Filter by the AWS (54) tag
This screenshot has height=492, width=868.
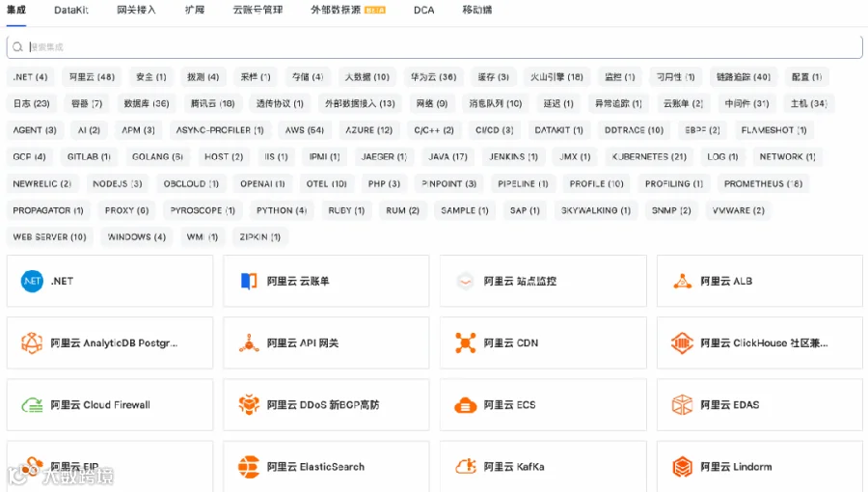click(305, 130)
